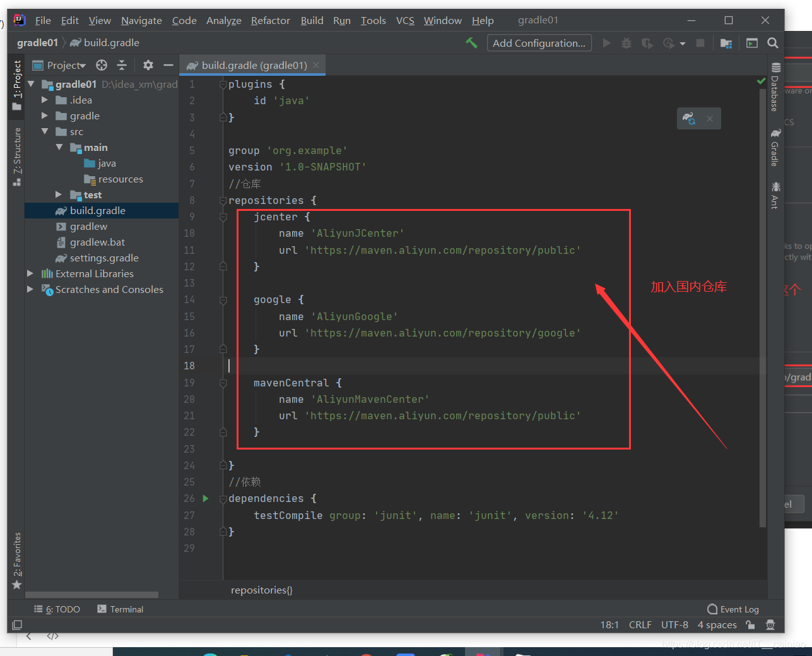This screenshot has height=656, width=812.
Task: Toggle the 2: Favorites side tab
Action: click(x=16, y=561)
